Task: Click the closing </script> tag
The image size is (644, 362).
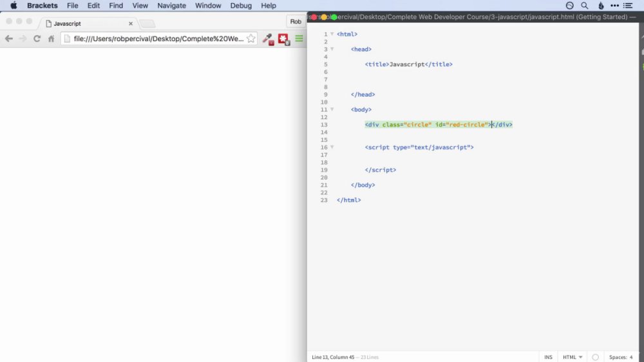Action: tap(381, 169)
